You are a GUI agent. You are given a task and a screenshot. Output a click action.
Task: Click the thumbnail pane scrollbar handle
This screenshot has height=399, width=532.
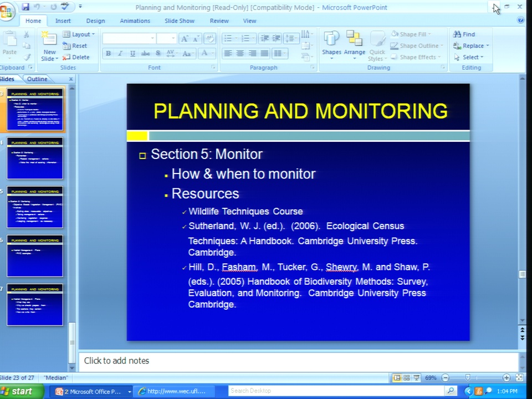[71, 342]
